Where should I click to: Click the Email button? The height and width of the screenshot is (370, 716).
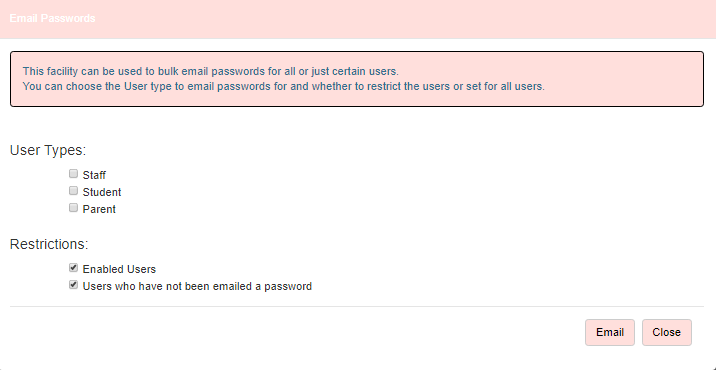coord(610,332)
